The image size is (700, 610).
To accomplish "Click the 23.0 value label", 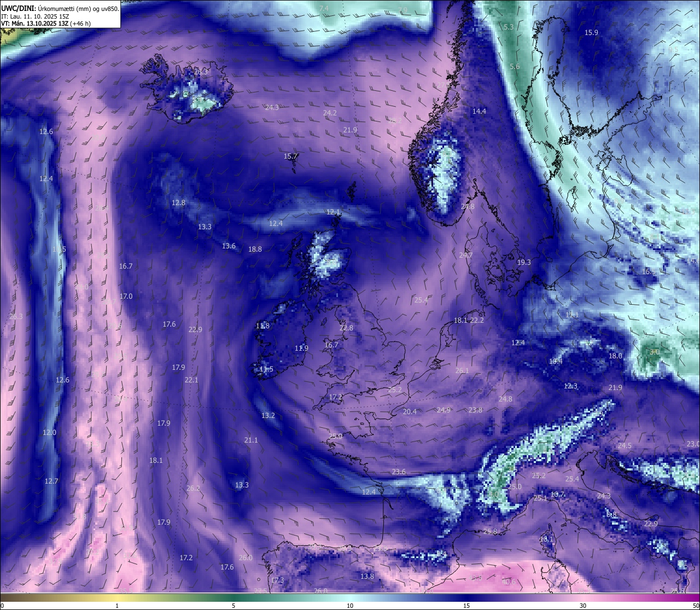I will [x=693, y=444].
